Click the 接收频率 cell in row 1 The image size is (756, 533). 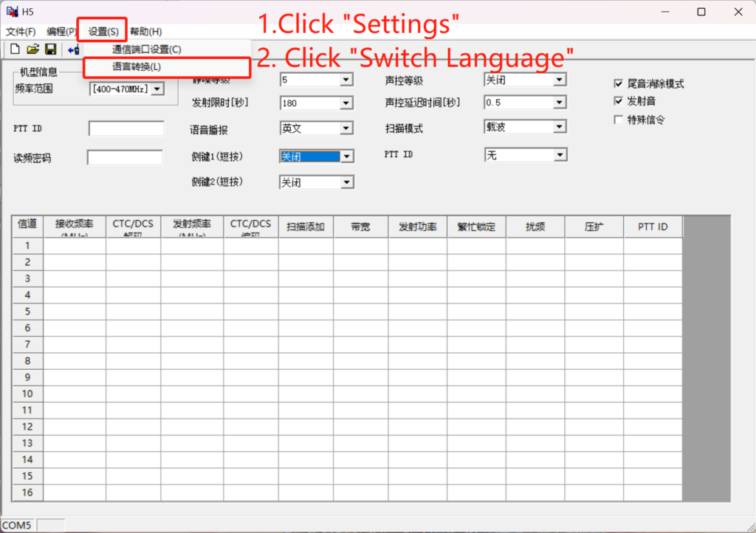[x=75, y=246]
